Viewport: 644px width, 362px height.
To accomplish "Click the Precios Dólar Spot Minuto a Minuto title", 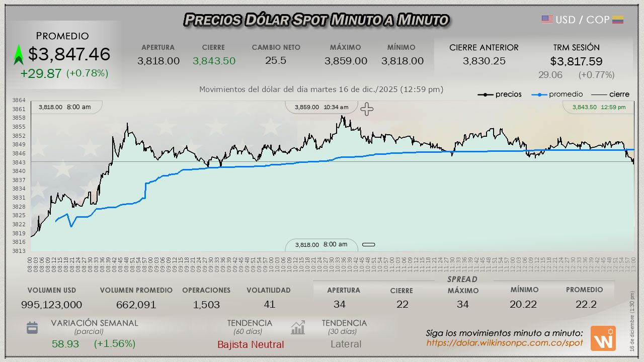I will coord(316,20).
